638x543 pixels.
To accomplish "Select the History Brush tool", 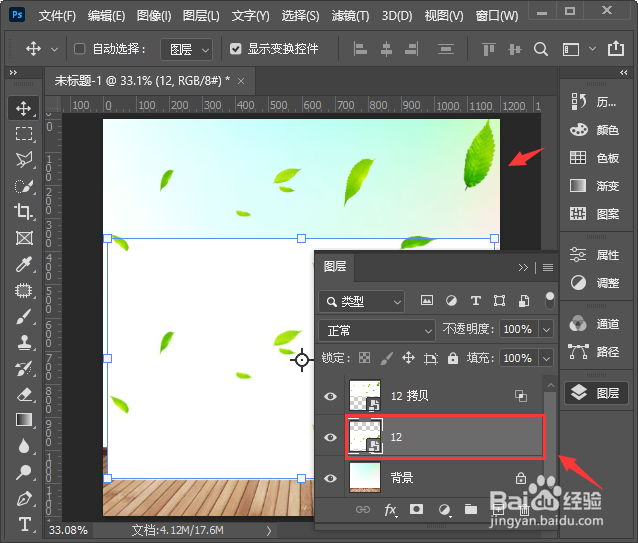I will (x=24, y=369).
